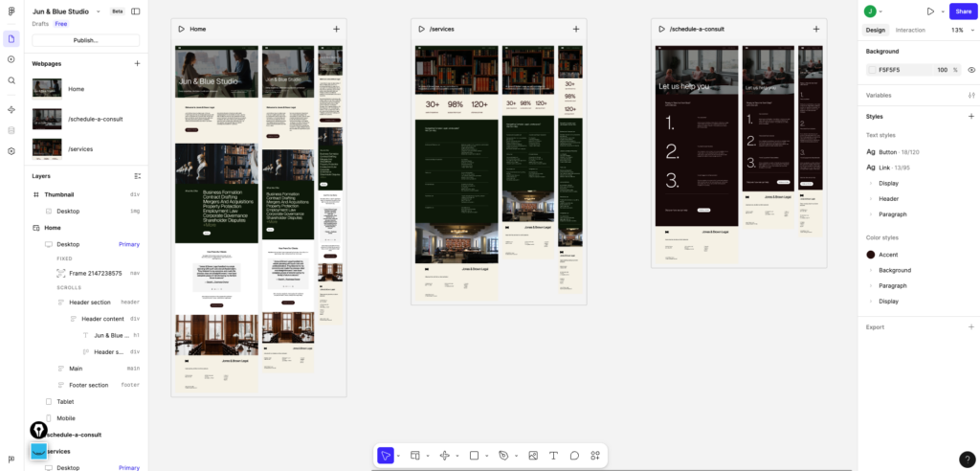Image resolution: width=980 pixels, height=471 pixels.
Task: Select the Comment tool in bottom toolbar
Action: (574, 456)
